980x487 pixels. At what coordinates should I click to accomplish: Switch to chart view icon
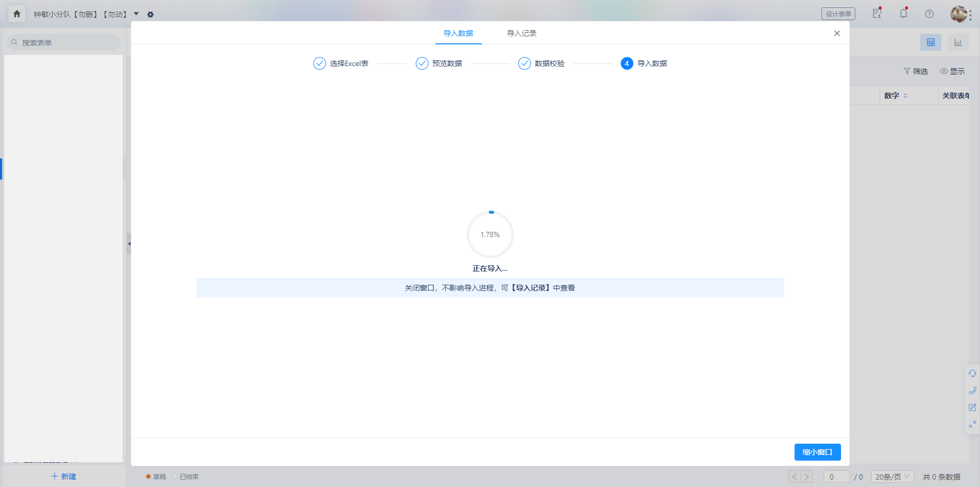point(958,42)
